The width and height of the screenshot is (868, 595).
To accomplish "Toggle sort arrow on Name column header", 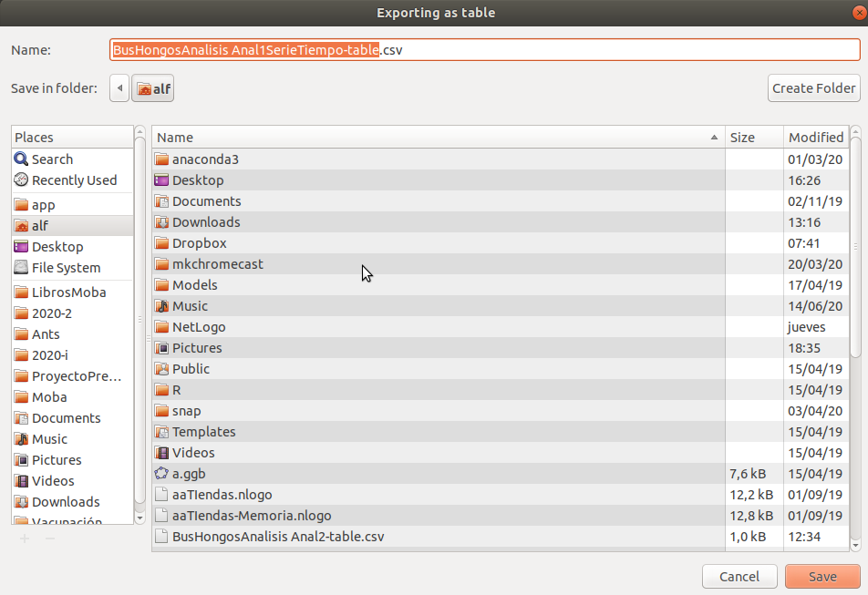I will (x=714, y=138).
